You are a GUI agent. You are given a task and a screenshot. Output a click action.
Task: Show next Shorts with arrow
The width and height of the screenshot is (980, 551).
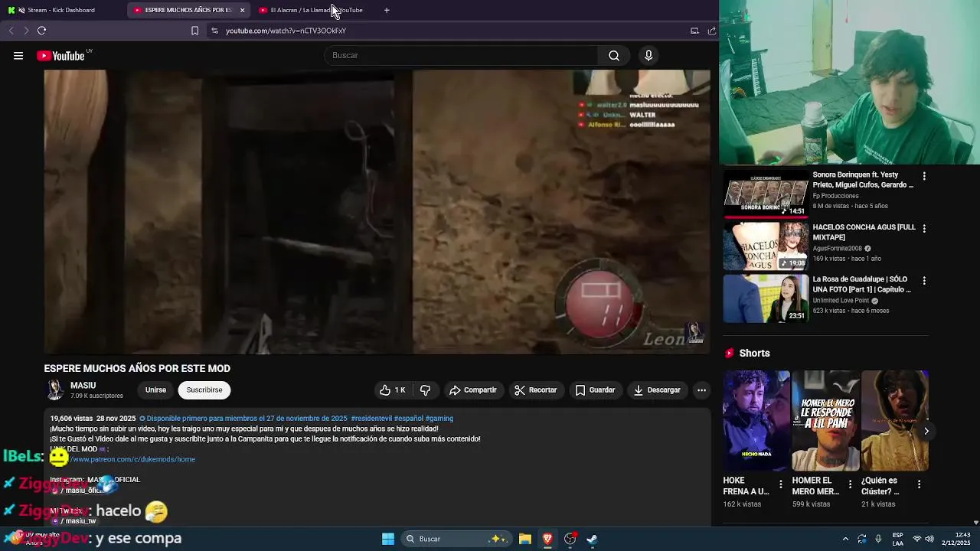coord(926,431)
